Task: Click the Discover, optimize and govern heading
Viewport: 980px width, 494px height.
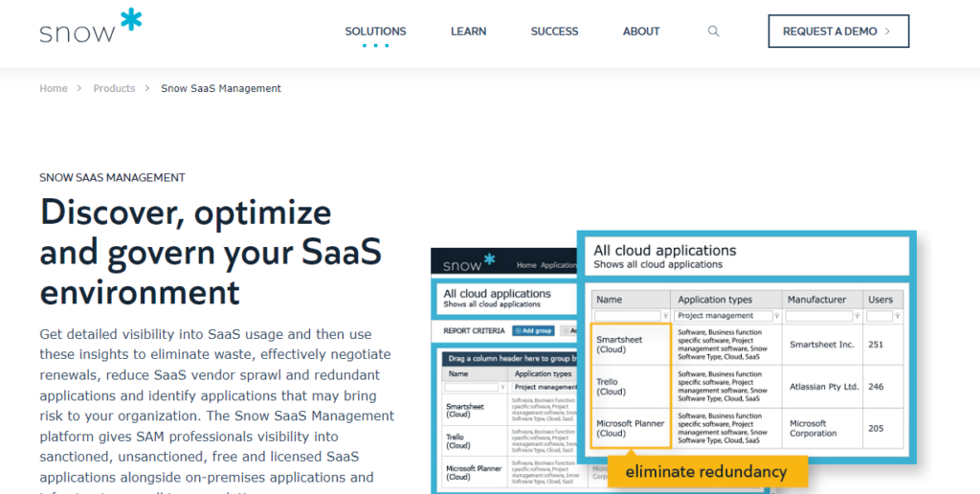Action: (211, 252)
